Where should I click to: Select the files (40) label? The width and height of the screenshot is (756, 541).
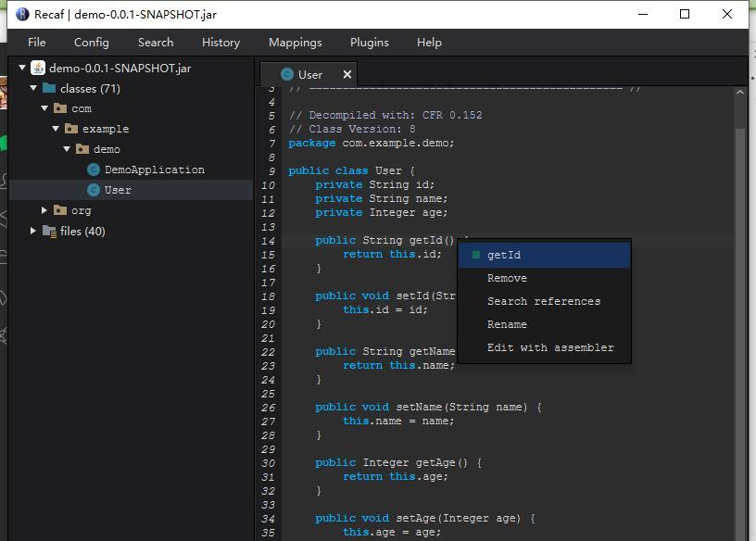(82, 232)
